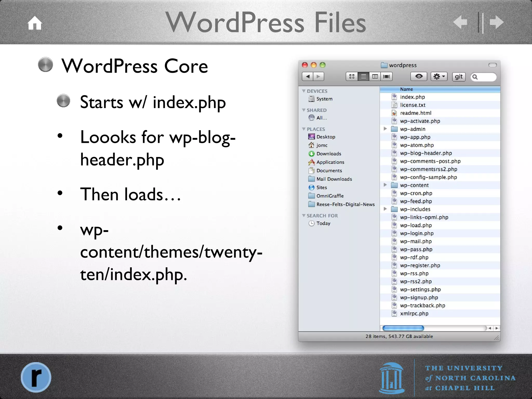This screenshot has height=399, width=532.
Task: Select wp-trackback.php file
Action: [x=440, y=305]
